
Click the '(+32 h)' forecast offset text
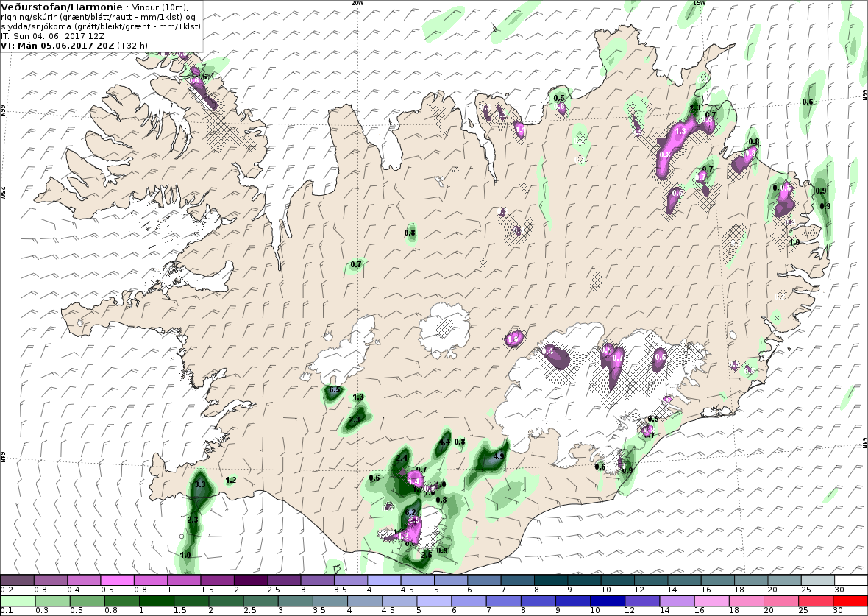[x=132, y=46]
